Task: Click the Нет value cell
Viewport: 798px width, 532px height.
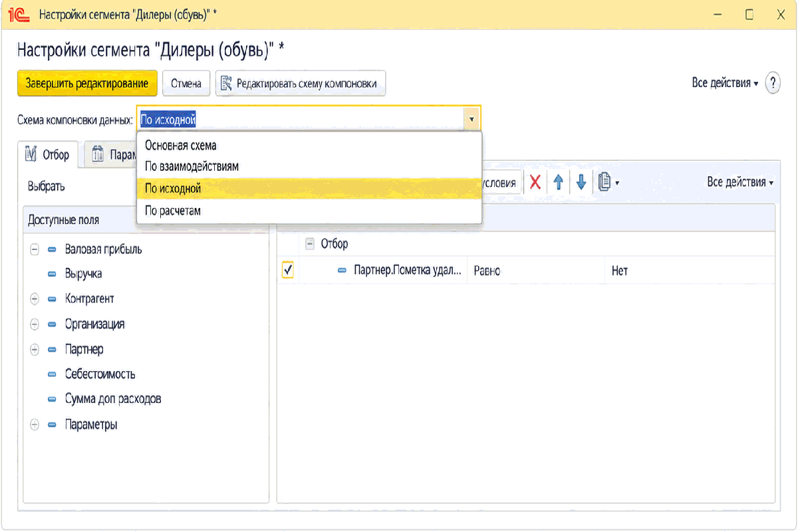Action: tap(690, 271)
